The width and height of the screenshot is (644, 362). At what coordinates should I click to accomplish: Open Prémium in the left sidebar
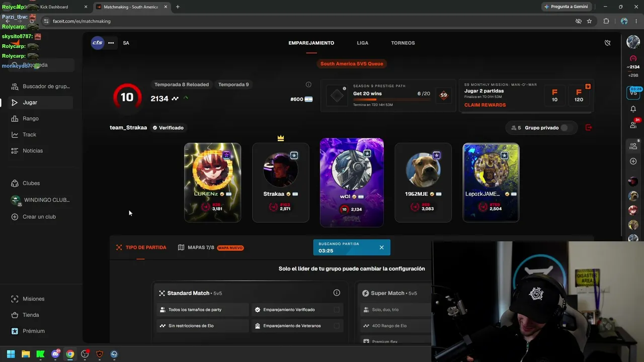point(41,331)
